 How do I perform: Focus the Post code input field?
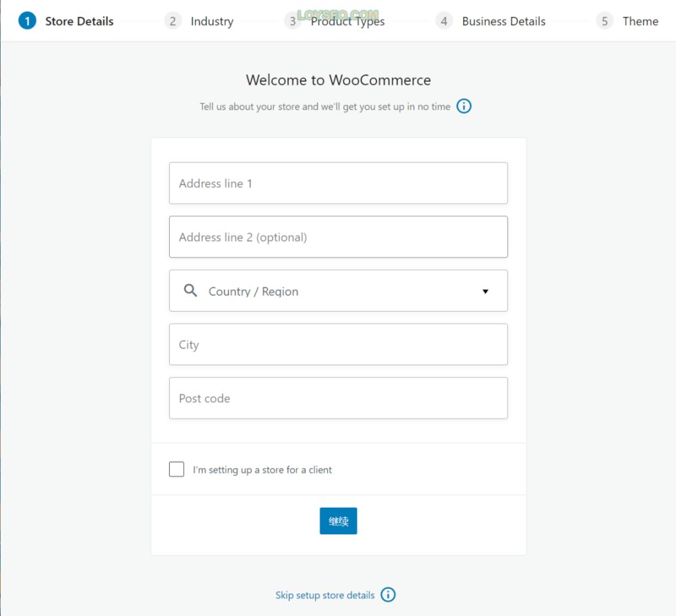click(339, 398)
